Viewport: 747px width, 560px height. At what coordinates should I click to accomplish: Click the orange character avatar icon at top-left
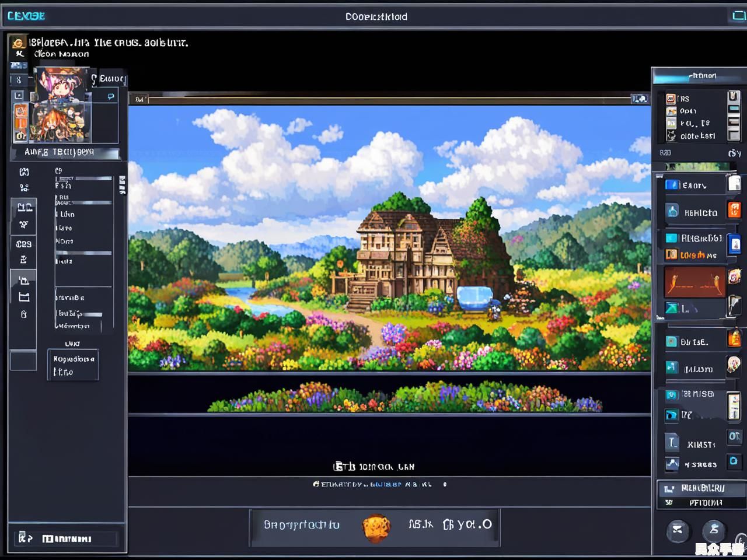18,43
